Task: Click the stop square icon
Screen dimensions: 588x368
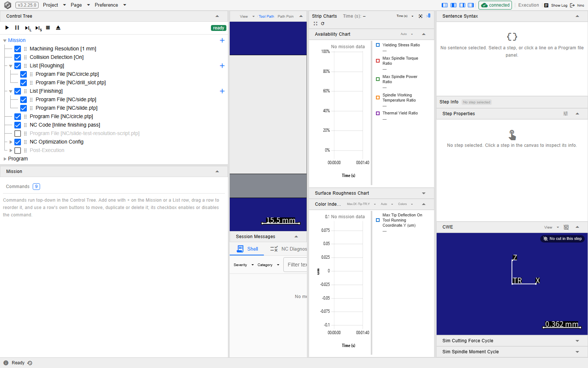Action: pos(48,28)
